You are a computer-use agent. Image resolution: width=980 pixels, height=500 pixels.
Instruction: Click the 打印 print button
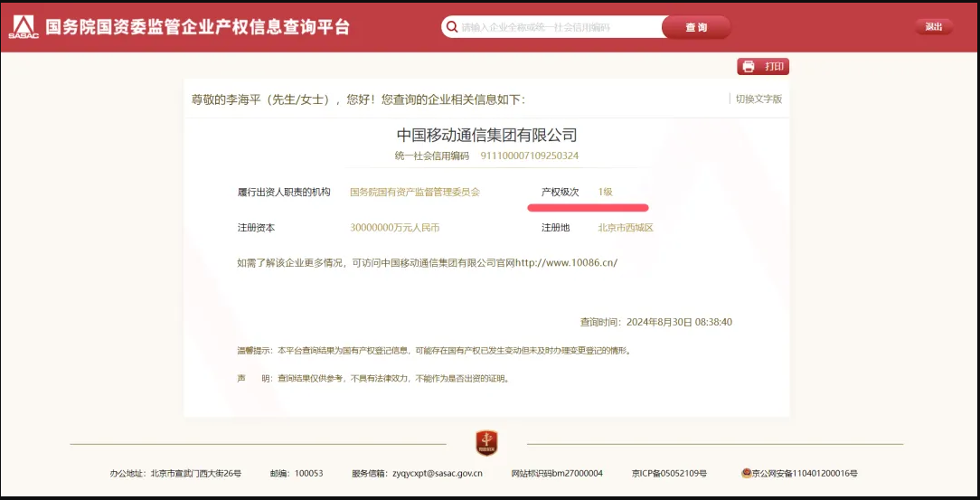(x=762, y=66)
